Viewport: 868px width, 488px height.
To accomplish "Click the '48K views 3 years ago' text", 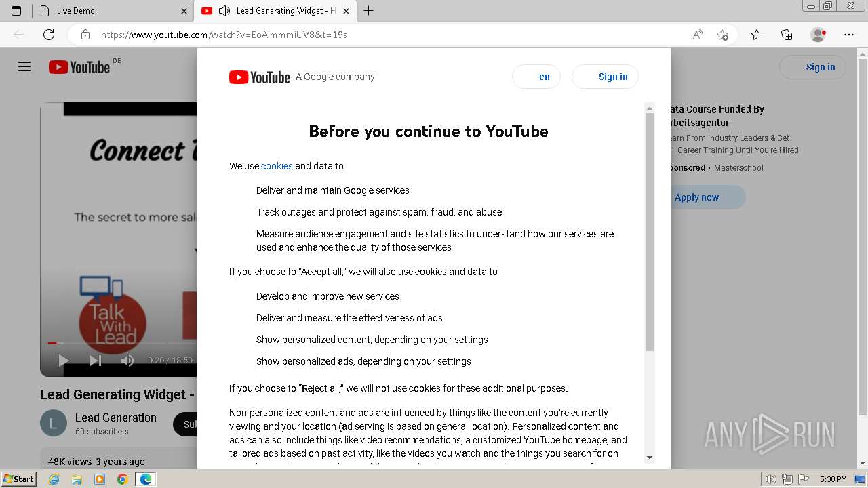I will tap(96, 462).
